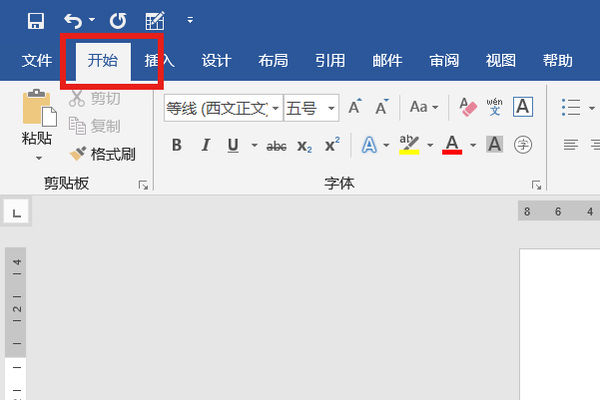
Task: Switch to the 帮助 tab
Action: point(558,60)
